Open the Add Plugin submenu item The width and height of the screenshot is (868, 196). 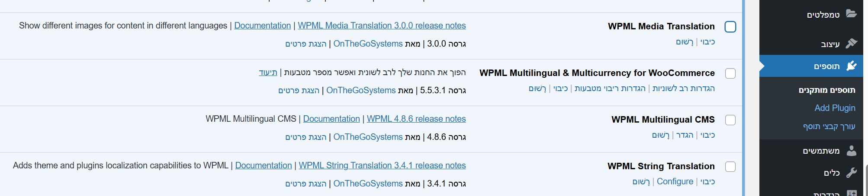[x=835, y=108]
